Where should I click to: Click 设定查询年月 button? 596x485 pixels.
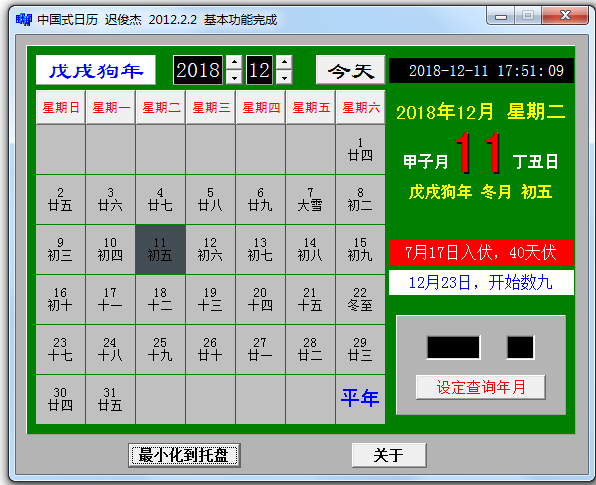[480, 387]
